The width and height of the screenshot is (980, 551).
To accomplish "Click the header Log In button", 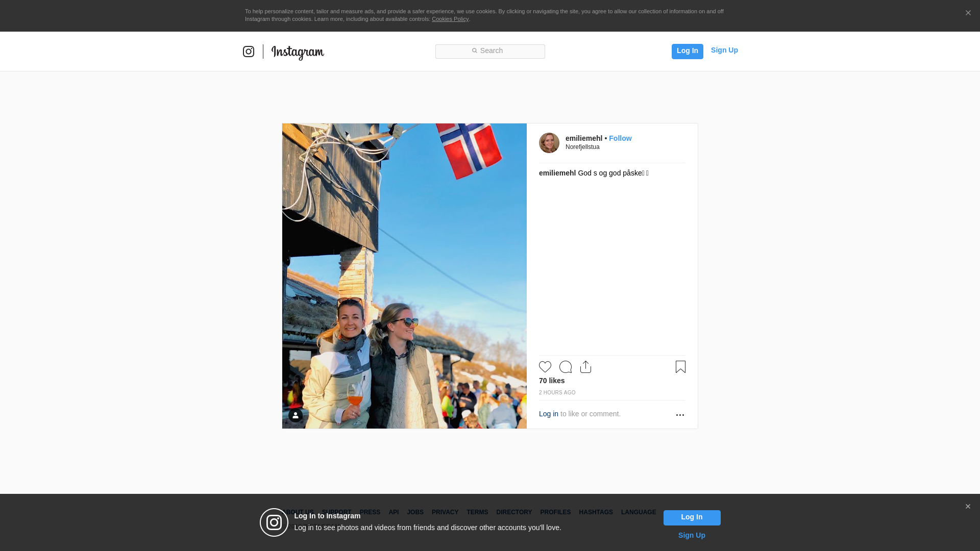I will tap(687, 51).
